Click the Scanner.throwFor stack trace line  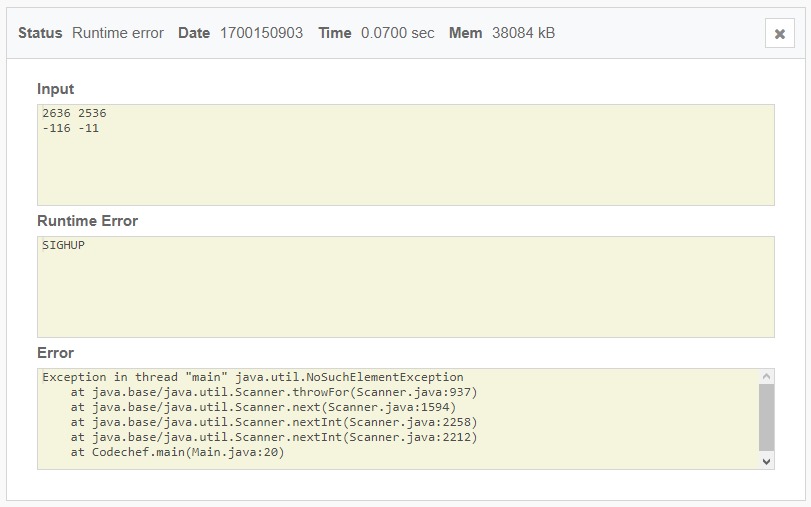[274, 392]
